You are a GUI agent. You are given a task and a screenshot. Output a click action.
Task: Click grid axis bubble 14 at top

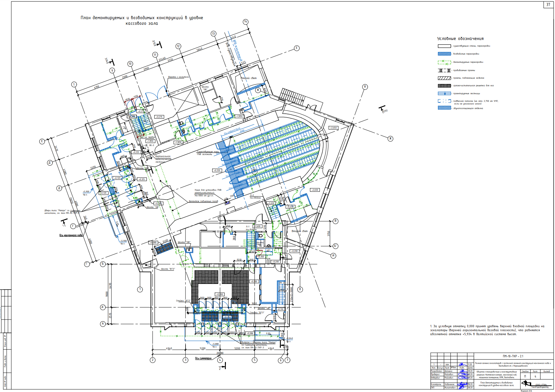(x=245, y=22)
